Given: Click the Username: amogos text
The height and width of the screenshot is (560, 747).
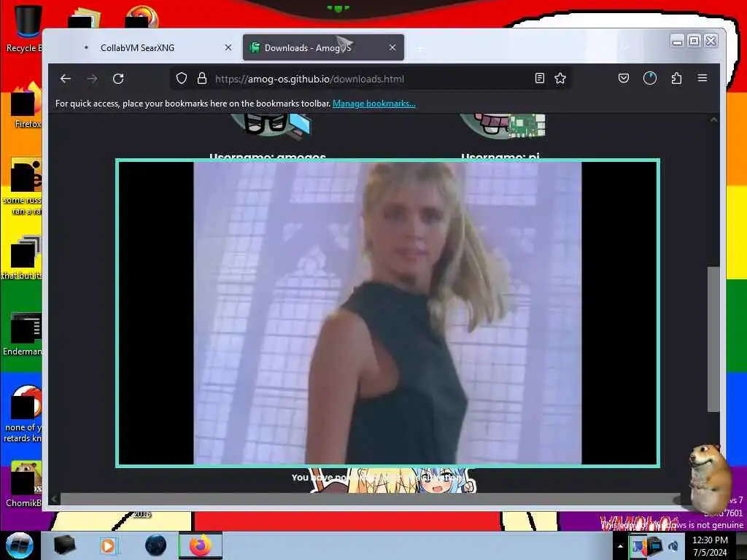Looking at the screenshot, I should [x=268, y=156].
